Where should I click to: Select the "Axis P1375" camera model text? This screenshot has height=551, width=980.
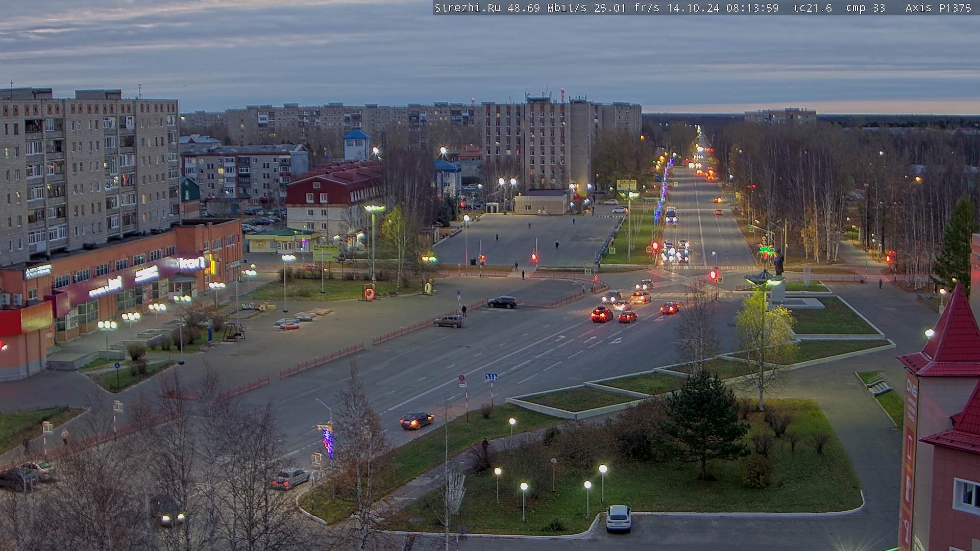[x=939, y=8]
